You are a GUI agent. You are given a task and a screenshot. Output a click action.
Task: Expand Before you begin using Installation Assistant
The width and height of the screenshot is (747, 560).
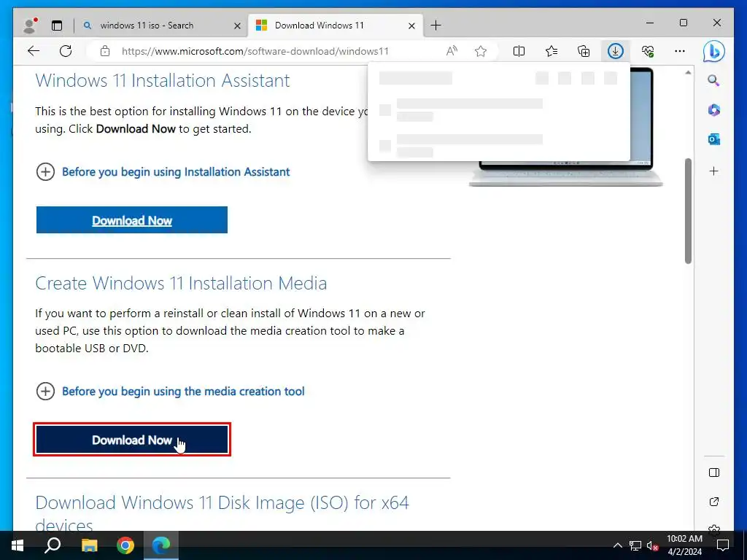(163, 171)
